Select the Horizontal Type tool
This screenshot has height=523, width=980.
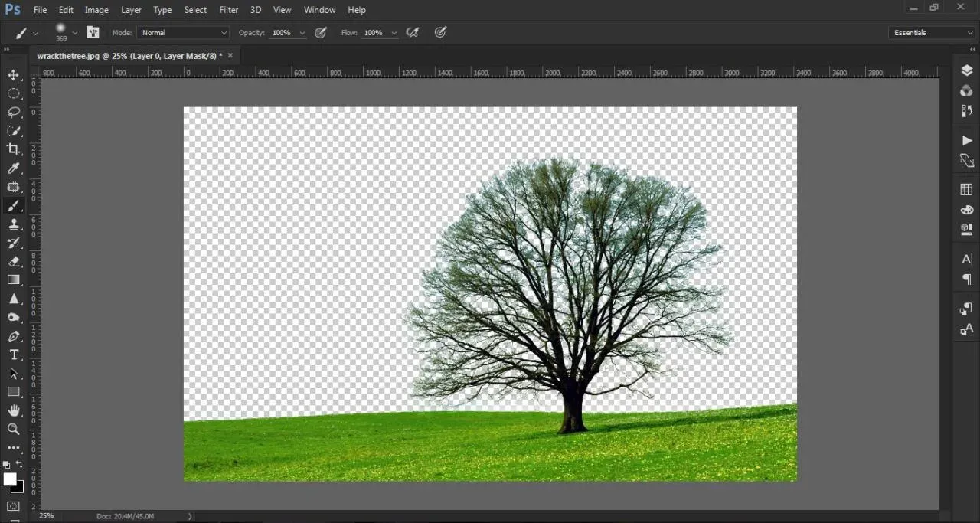[14, 355]
